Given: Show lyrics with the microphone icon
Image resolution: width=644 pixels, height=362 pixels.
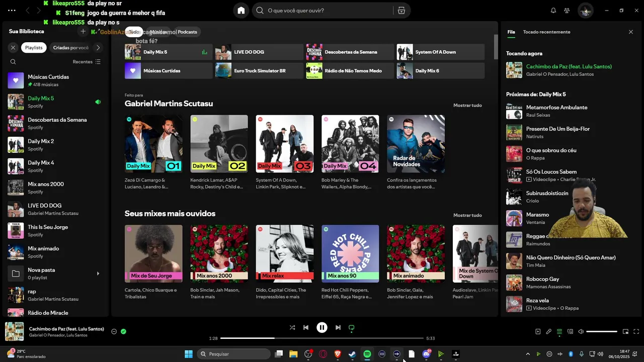Looking at the screenshot, I should 549,331.
